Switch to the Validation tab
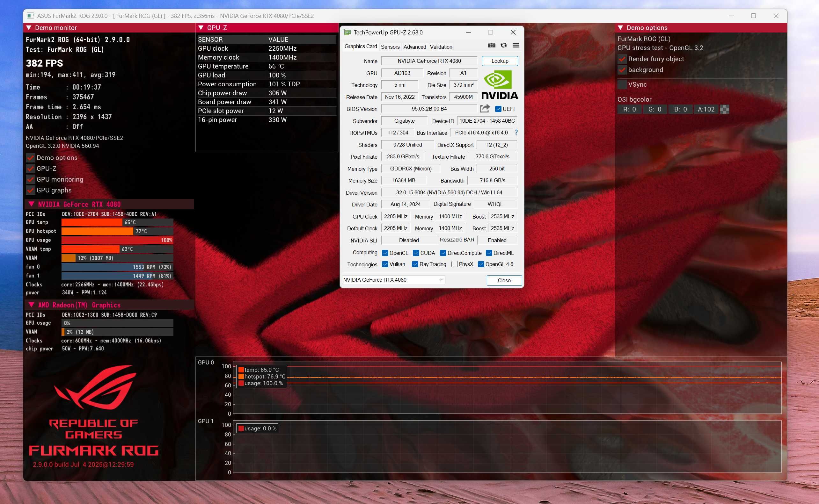This screenshot has width=819, height=504. [441, 47]
